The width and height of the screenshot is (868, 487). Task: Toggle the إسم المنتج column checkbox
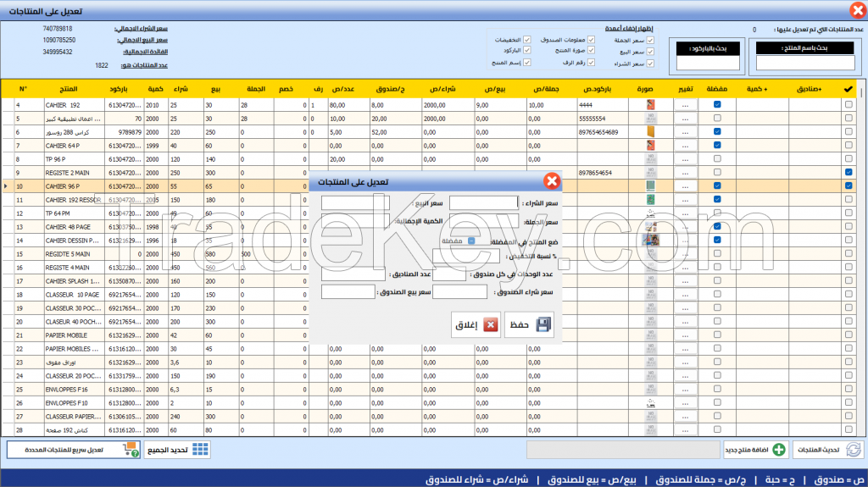(x=527, y=63)
